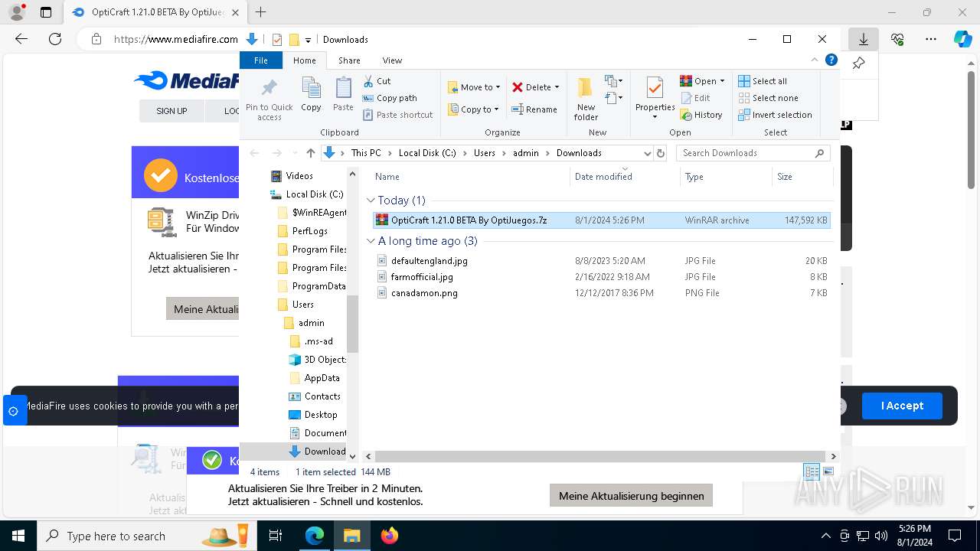Click Edge Downloads toolbar icon
This screenshot has width=980, height=551.
863,39
